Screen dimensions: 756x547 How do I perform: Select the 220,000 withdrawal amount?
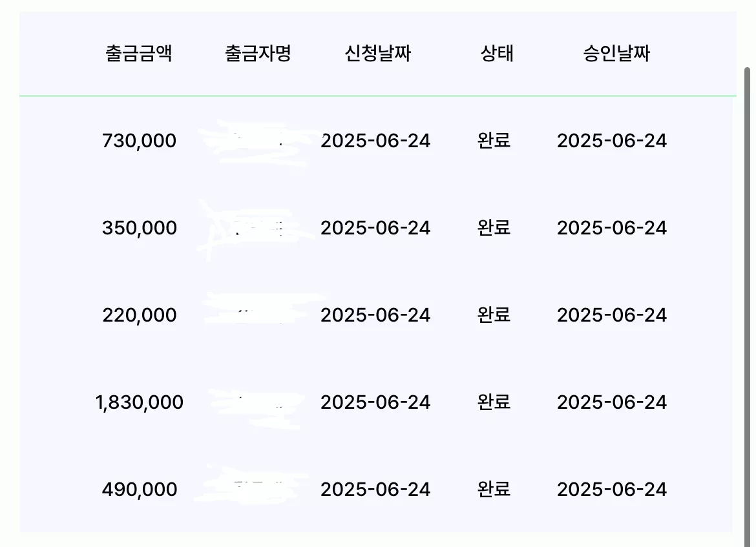[x=140, y=315]
